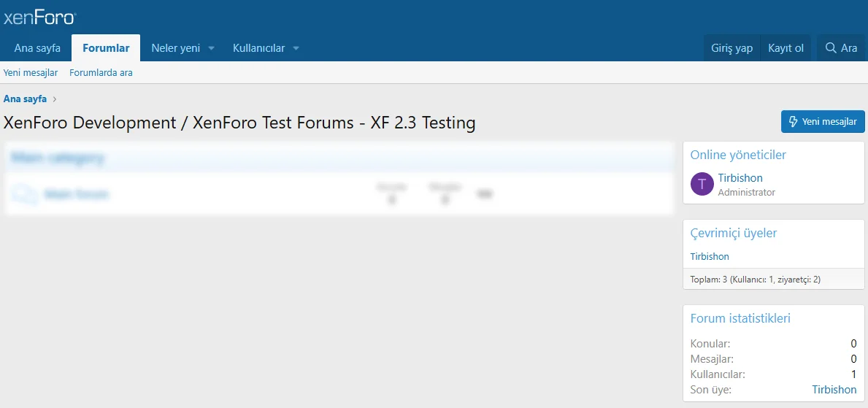Open the search magnifier icon labeled Ara
This screenshot has width=868, height=408.
pos(831,48)
